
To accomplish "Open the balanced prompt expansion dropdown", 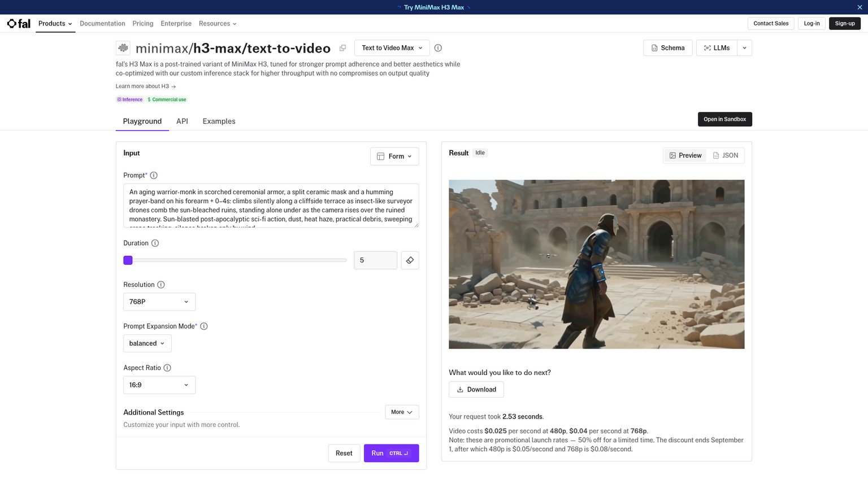I will click(x=147, y=343).
